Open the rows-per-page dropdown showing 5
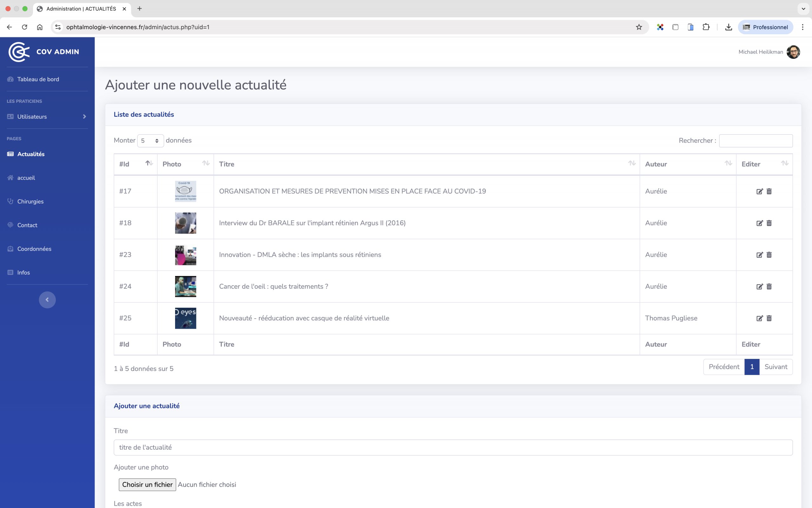The height and width of the screenshot is (508, 812). 150,141
